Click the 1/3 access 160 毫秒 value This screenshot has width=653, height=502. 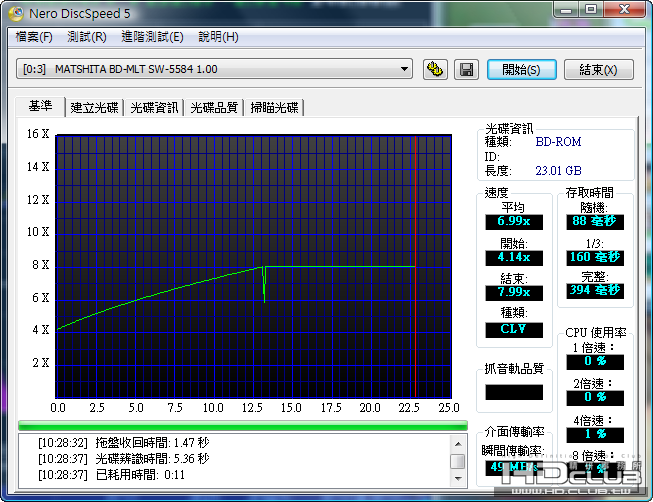pos(595,257)
